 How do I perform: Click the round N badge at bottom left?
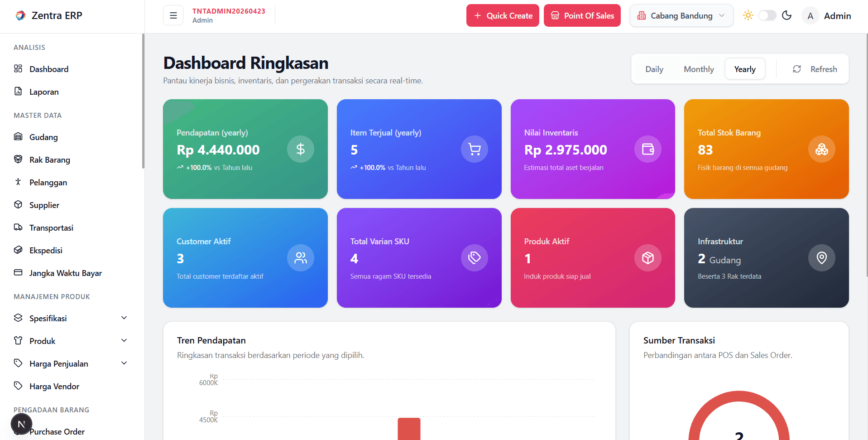point(21,425)
